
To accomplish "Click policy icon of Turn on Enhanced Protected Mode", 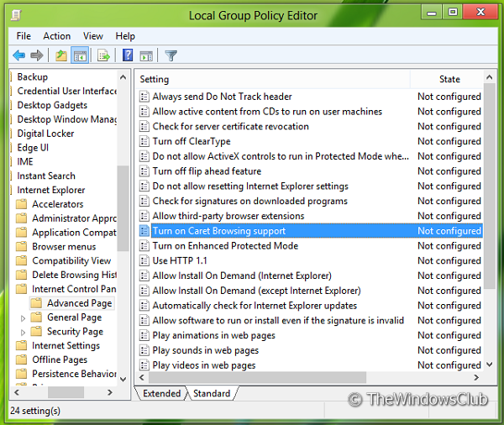I will (144, 246).
